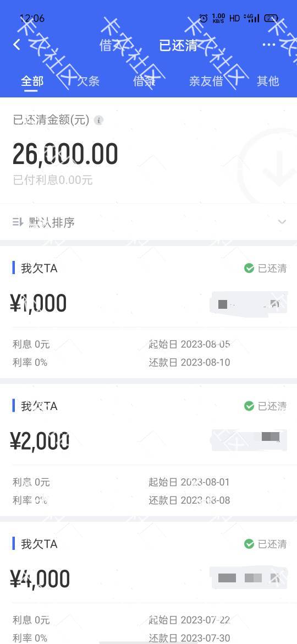This screenshot has height=644, width=297.
Task: Tap green check on ¥4,000 record
Action: (x=249, y=544)
